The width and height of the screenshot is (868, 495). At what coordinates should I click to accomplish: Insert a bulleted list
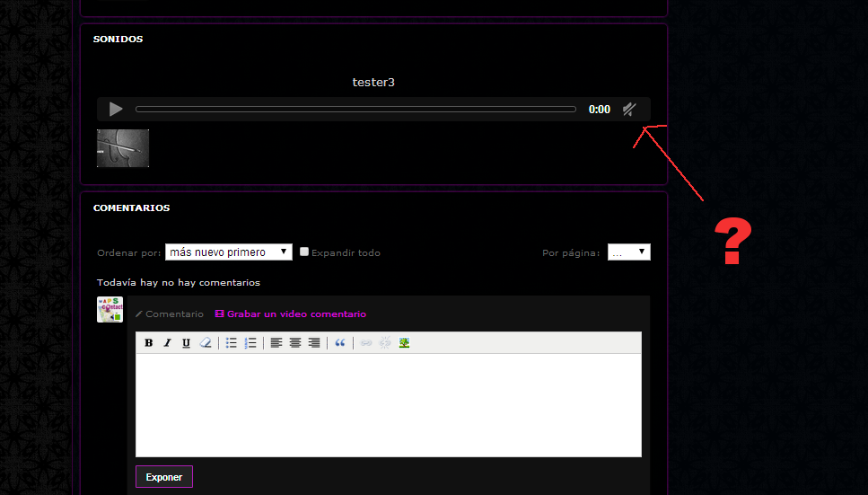click(232, 343)
